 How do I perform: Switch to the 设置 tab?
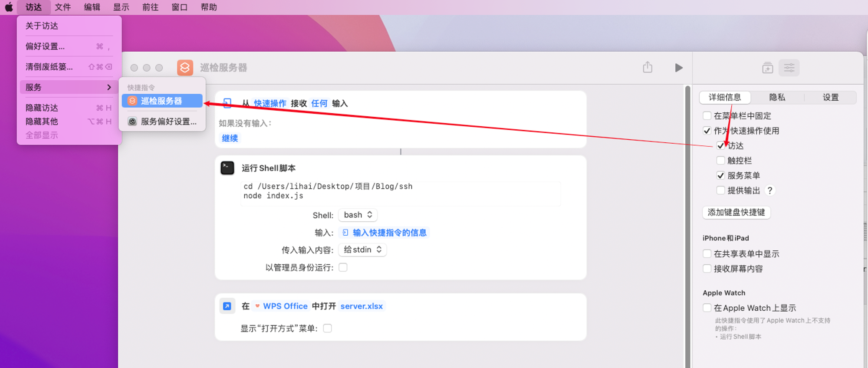(x=831, y=97)
